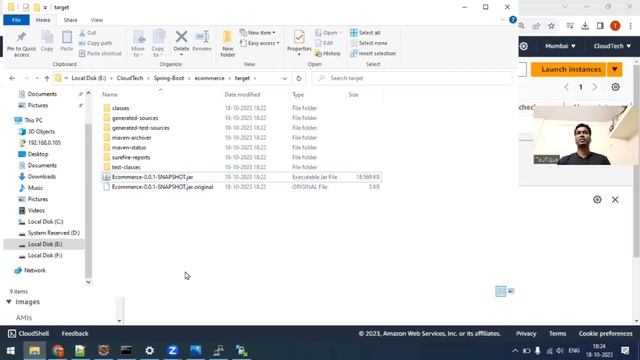
Task: Switch to the Home ribbon tab
Action: (43, 20)
